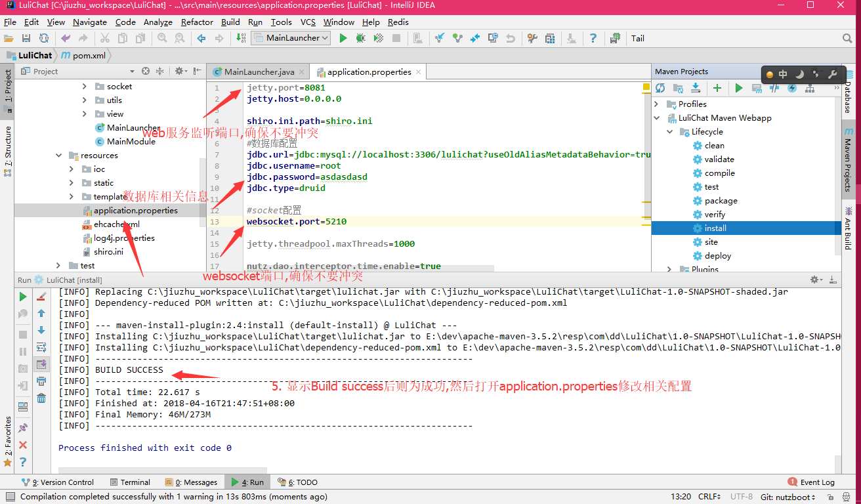Run with Coverage toolbar icon
861x504 pixels.
click(379, 38)
